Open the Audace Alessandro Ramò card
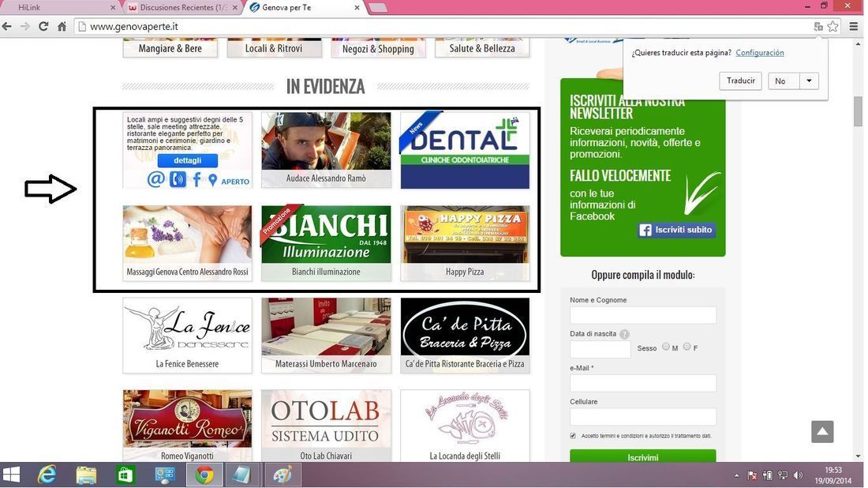868x488 pixels. (326, 150)
